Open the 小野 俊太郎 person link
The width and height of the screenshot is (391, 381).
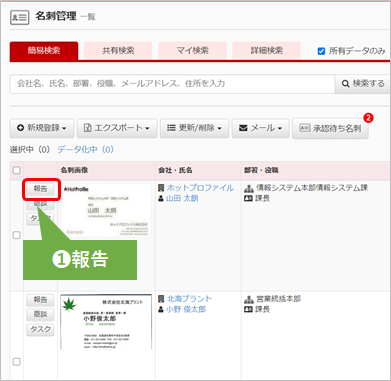(186, 309)
